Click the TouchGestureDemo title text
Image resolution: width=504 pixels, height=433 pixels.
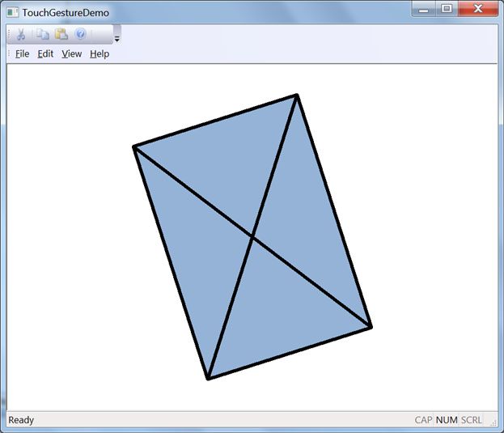point(66,13)
